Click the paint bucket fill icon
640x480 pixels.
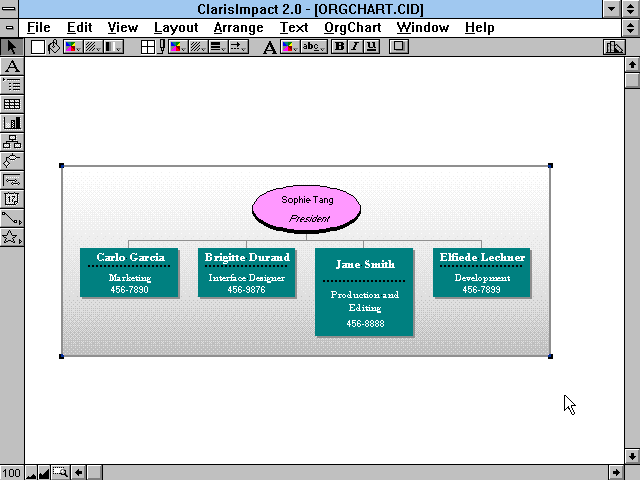[x=54, y=47]
